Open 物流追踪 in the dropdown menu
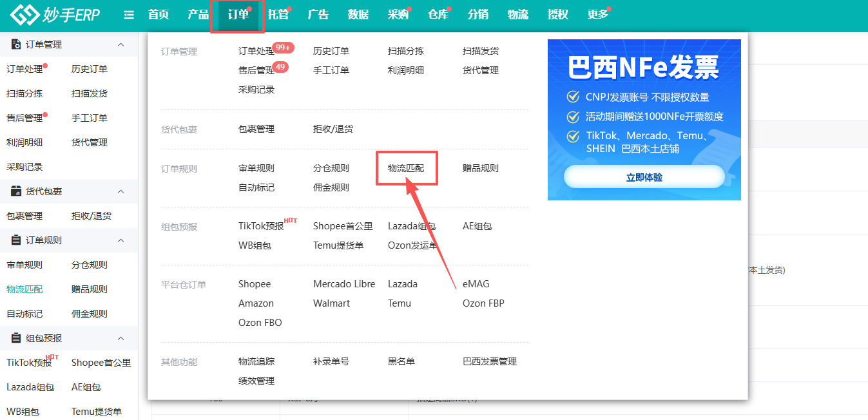This screenshot has width=868, height=420. tap(256, 361)
